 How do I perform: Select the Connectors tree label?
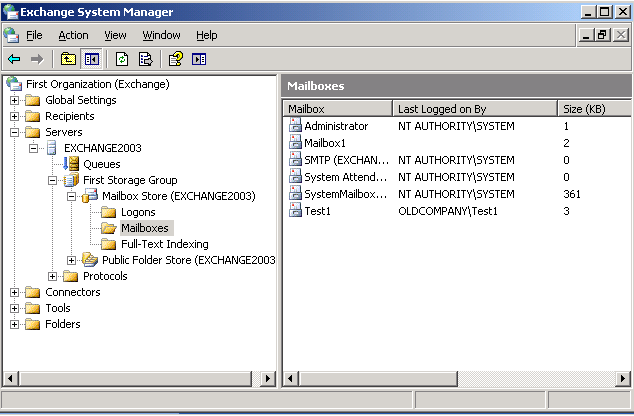[x=73, y=292]
